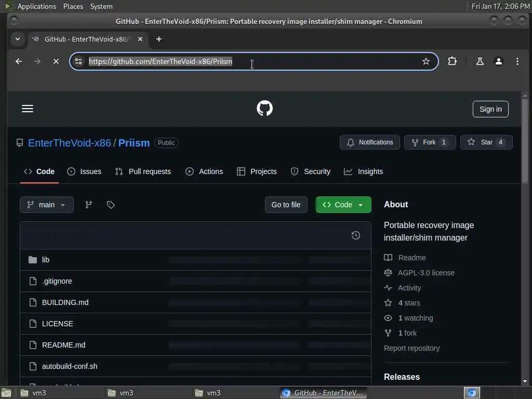Star the Priism repository
The image size is (532, 399).
pos(486,142)
